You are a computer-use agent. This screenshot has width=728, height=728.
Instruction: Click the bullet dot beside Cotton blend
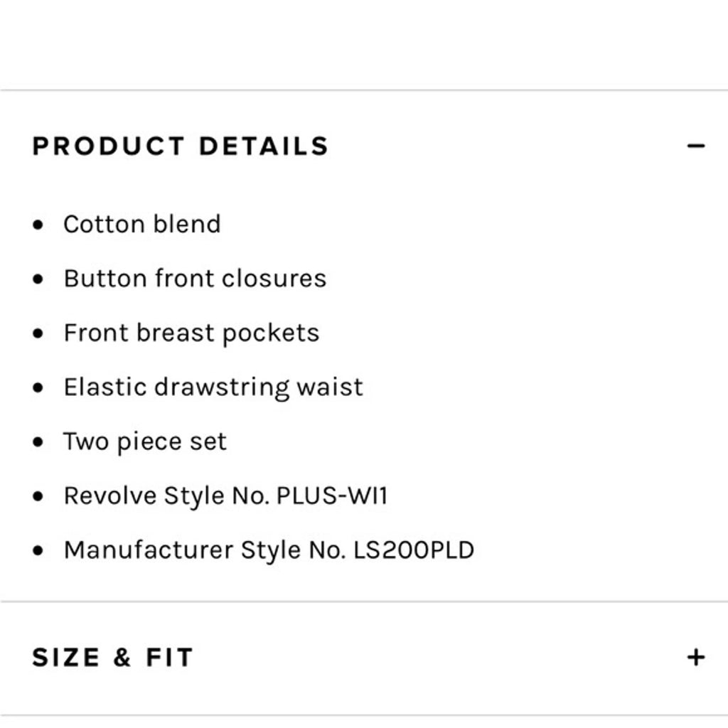point(38,225)
